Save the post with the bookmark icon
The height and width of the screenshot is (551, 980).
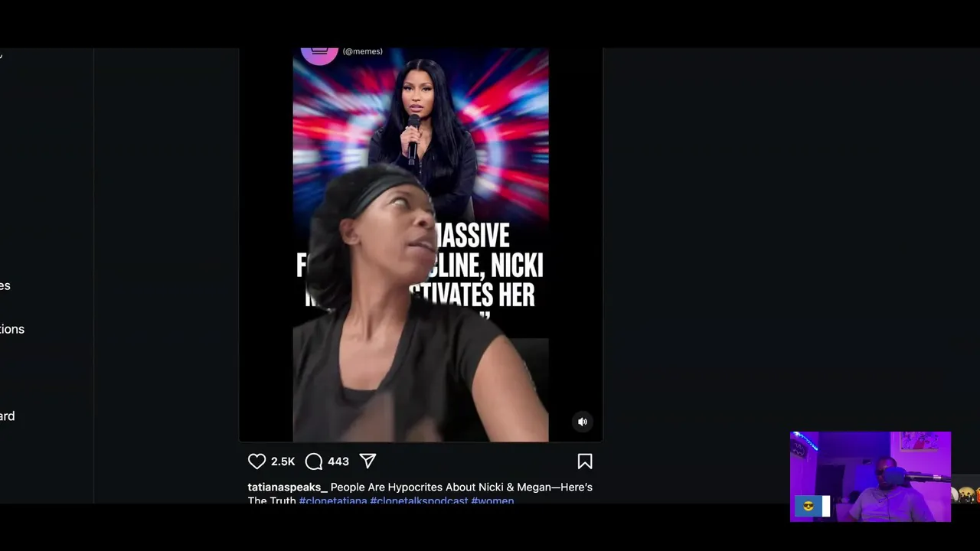click(585, 461)
